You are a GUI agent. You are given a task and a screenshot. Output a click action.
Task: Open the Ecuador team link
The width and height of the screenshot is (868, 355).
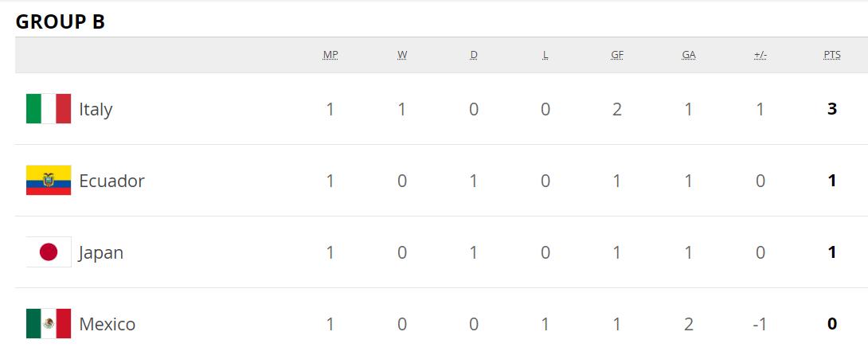click(x=111, y=181)
